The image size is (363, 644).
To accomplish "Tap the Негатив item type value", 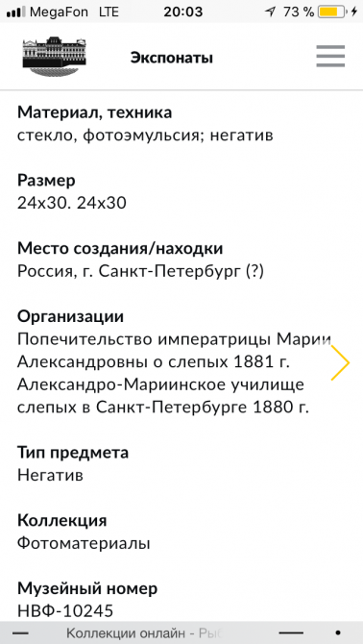I will click(51, 475).
